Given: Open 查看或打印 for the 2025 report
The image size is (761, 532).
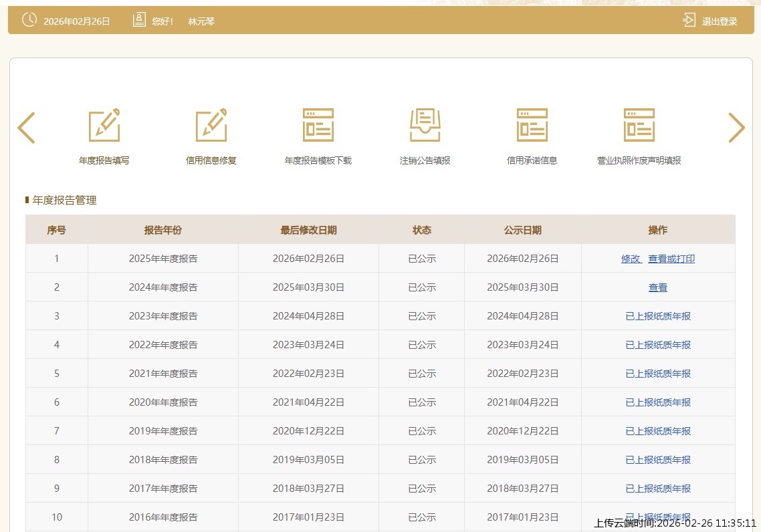Looking at the screenshot, I should click(671, 259).
